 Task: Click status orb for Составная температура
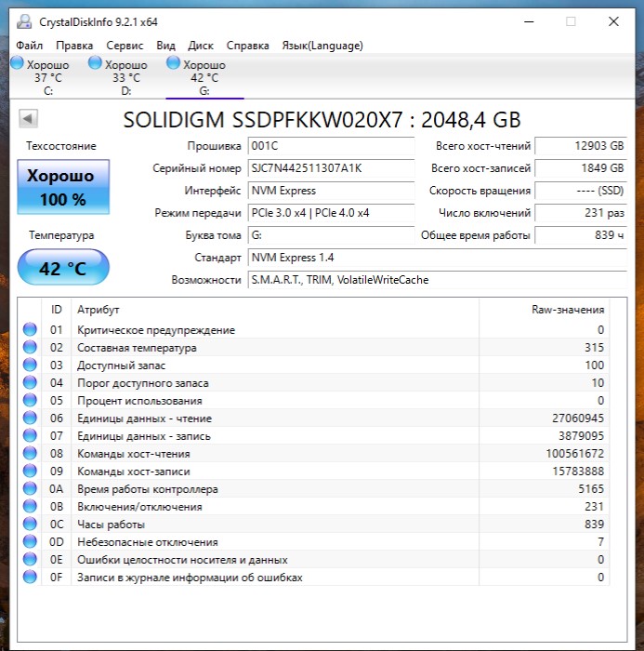point(30,347)
